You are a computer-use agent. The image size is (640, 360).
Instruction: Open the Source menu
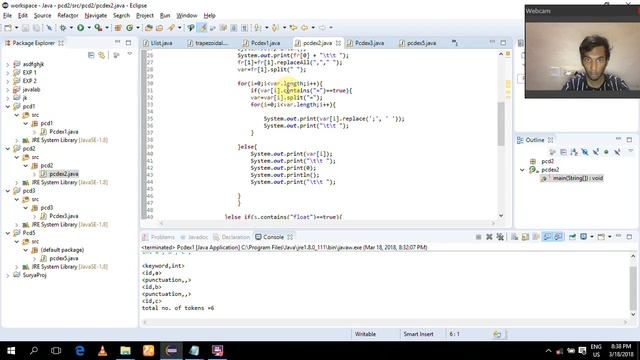tap(42, 16)
